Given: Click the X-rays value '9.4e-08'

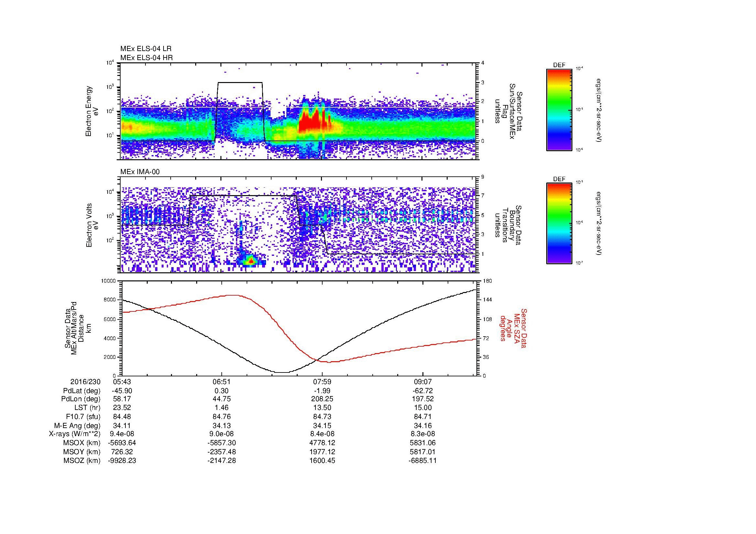Looking at the screenshot, I should coord(122,434).
